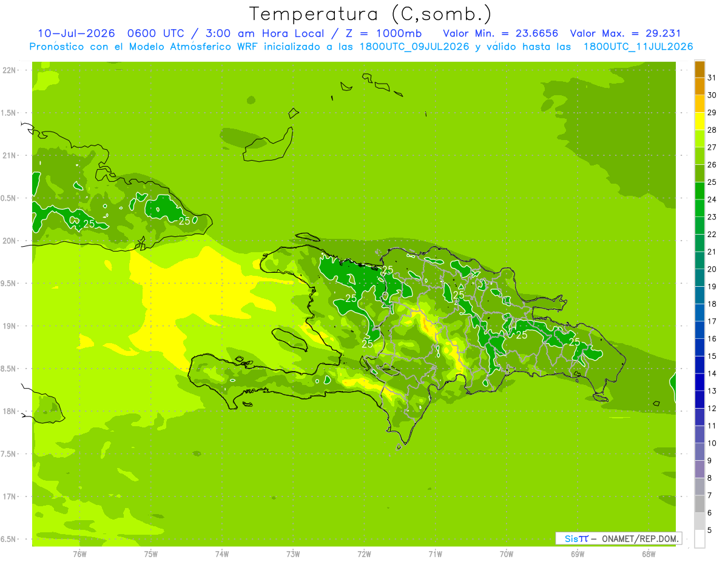Click the WRF model forecast description line
This screenshot has width=728, height=562.
point(361,47)
